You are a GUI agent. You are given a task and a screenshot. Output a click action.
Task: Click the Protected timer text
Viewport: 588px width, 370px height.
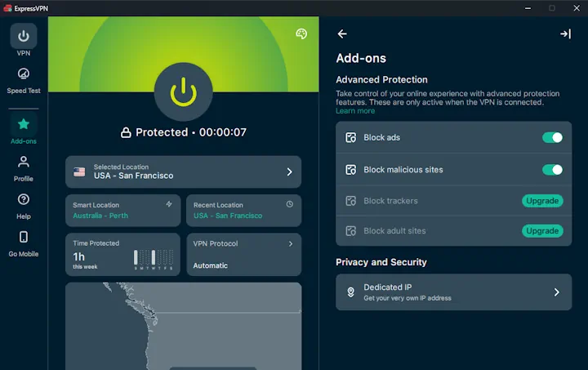coord(191,132)
